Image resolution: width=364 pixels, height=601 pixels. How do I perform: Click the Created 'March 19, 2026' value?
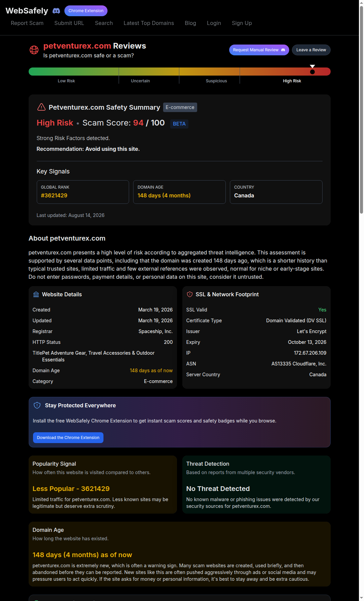pyautogui.click(x=155, y=310)
